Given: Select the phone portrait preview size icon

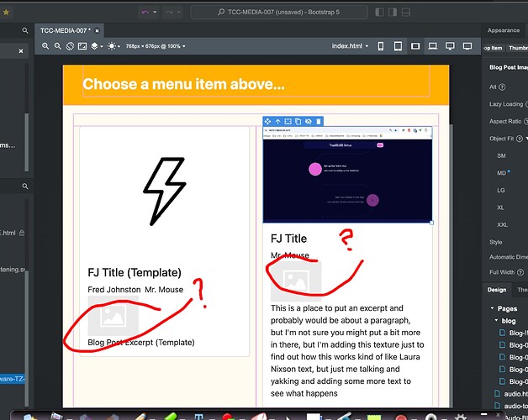Looking at the screenshot, I should pyautogui.click(x=381, y=45).
